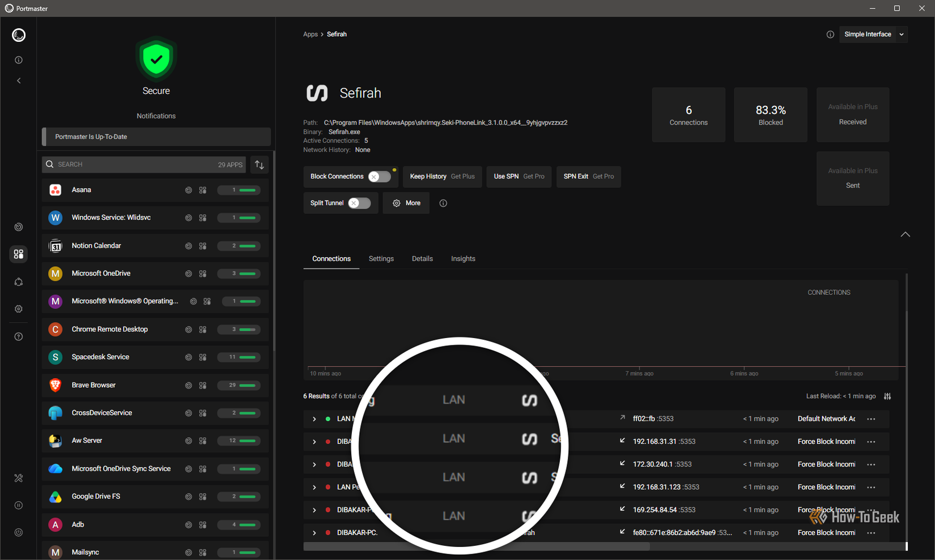Open the help question mark icon
935x560 pixels.
(19, 337)
